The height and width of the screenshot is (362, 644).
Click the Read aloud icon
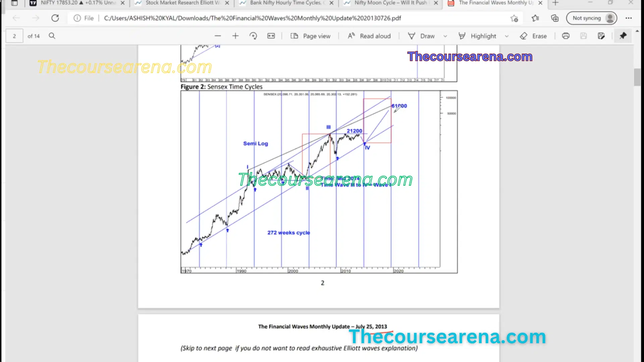pyautogui.click(x=351, y=36)
